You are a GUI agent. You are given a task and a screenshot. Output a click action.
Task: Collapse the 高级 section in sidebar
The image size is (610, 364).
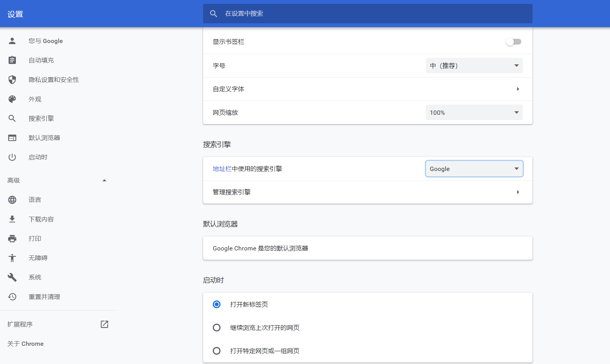(x=104, y=180)
